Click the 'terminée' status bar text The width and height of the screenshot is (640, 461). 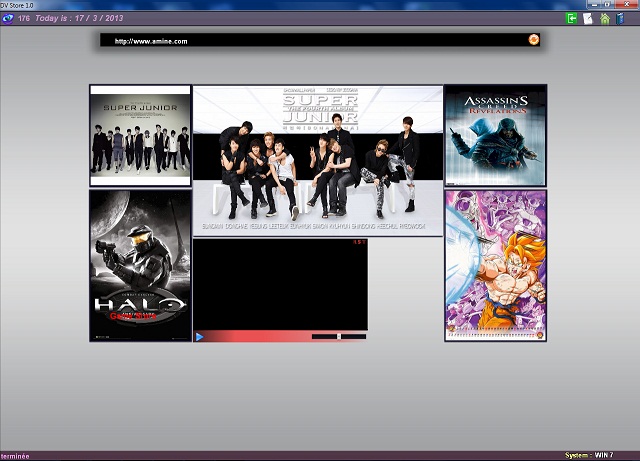(x=15, y=456)
